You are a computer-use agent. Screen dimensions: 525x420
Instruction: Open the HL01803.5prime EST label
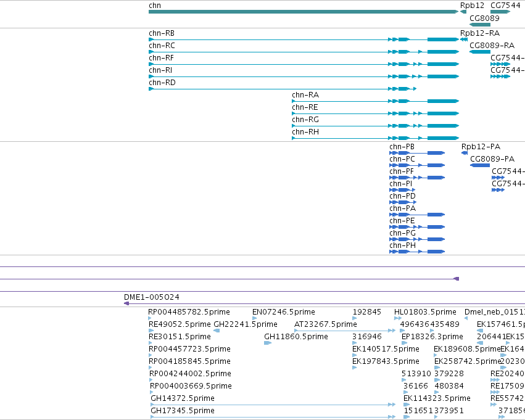tap(425, 312)
